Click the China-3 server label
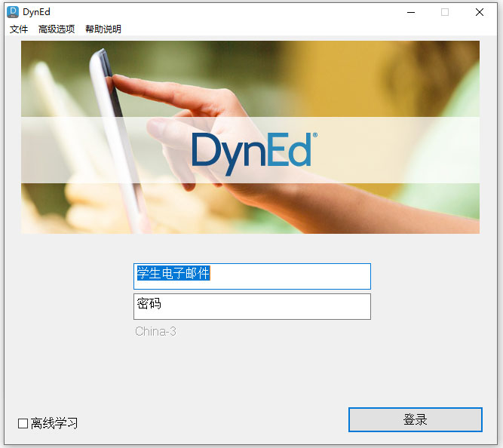This screenshot has height=448, width=503. pyautogui.click(x=155, y=331)
